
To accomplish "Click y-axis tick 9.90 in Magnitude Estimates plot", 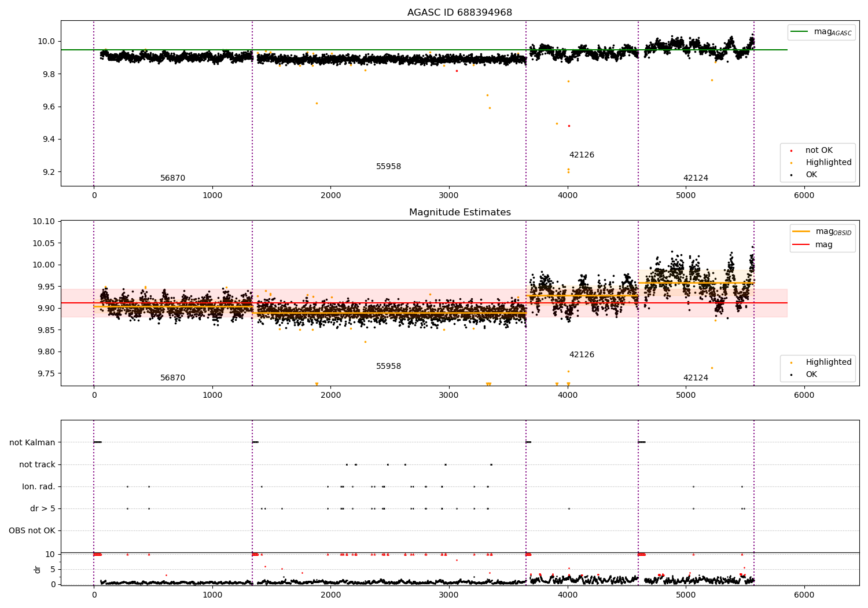I will (46, 309).
